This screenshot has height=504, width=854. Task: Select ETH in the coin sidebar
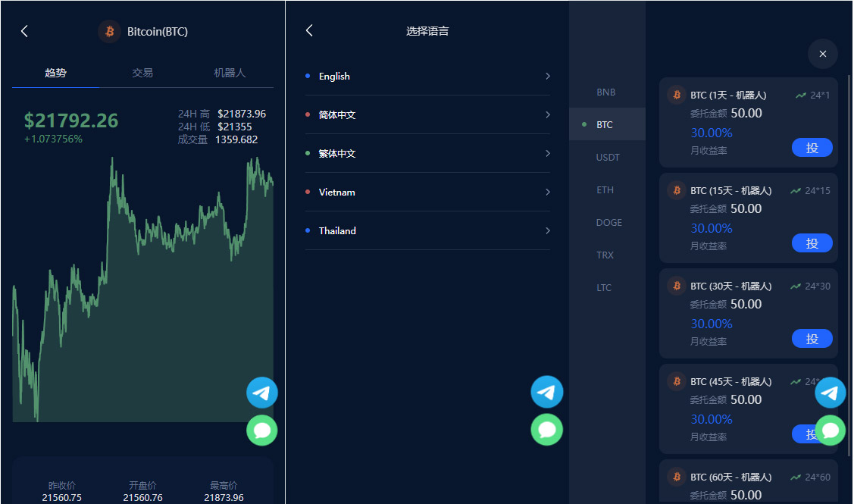[x=605, y=189]
